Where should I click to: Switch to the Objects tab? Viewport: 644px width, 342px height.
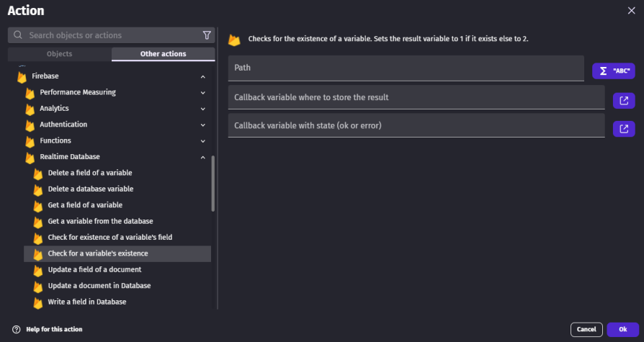point(60,54)
